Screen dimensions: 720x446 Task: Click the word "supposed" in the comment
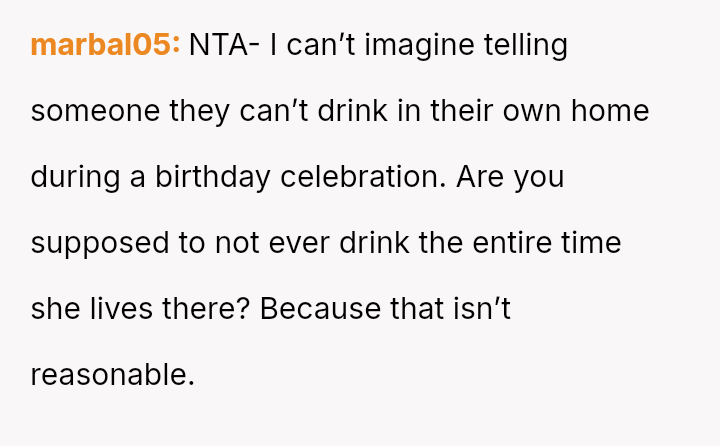(x=93, y=243)
